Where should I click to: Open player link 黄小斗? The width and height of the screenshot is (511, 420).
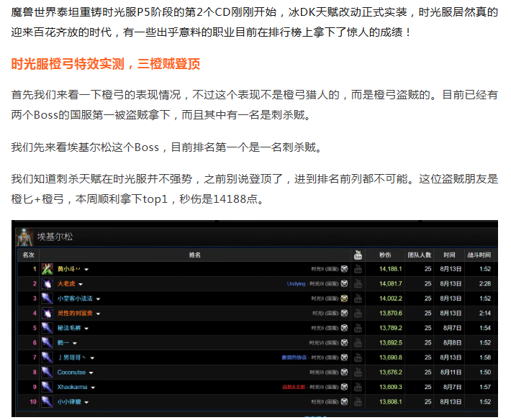click(x=69, y=269)
